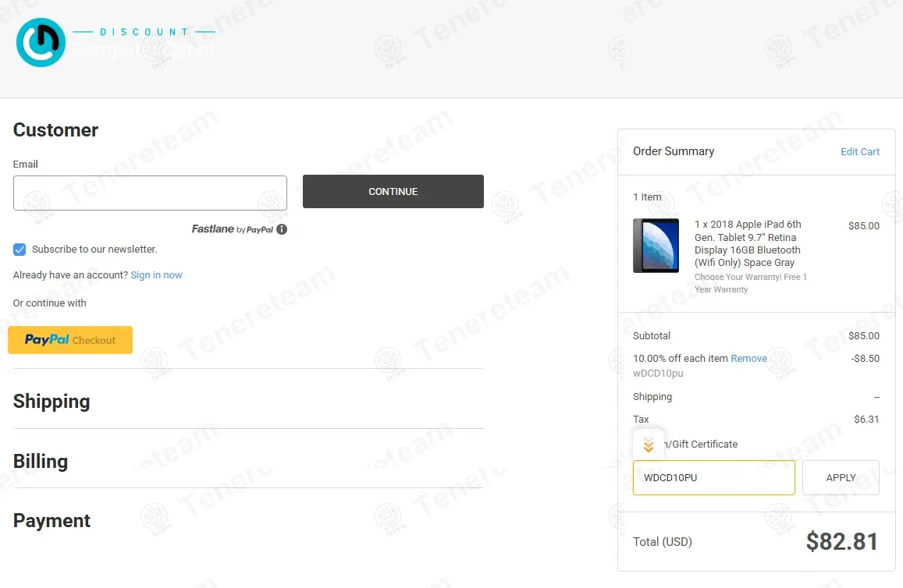
Task: Follow the Sign in now link
Action: [156, 275]
